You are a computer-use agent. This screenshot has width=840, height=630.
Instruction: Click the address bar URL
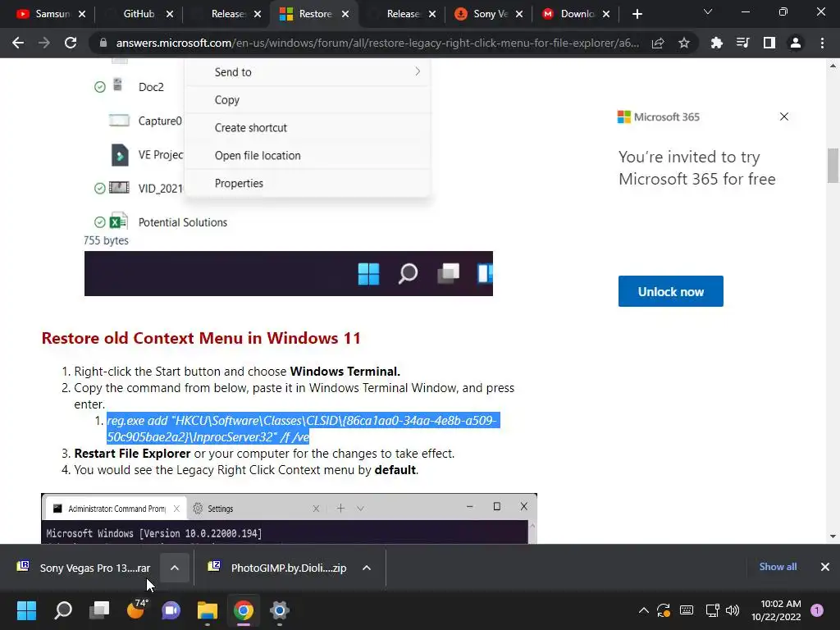(x=377, y=43)
